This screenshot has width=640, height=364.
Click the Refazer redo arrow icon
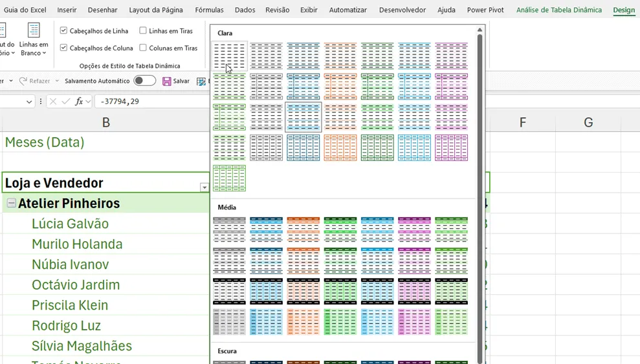point(23,81)
